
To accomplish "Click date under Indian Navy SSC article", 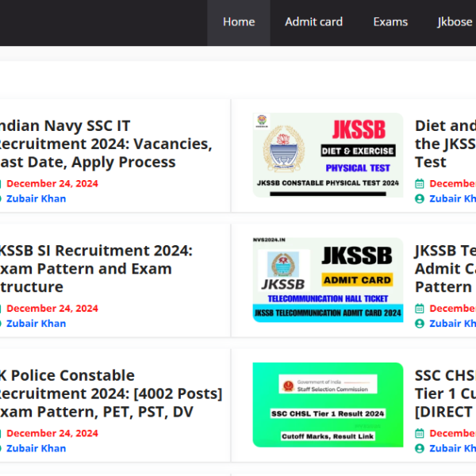I will click(52, 184).
